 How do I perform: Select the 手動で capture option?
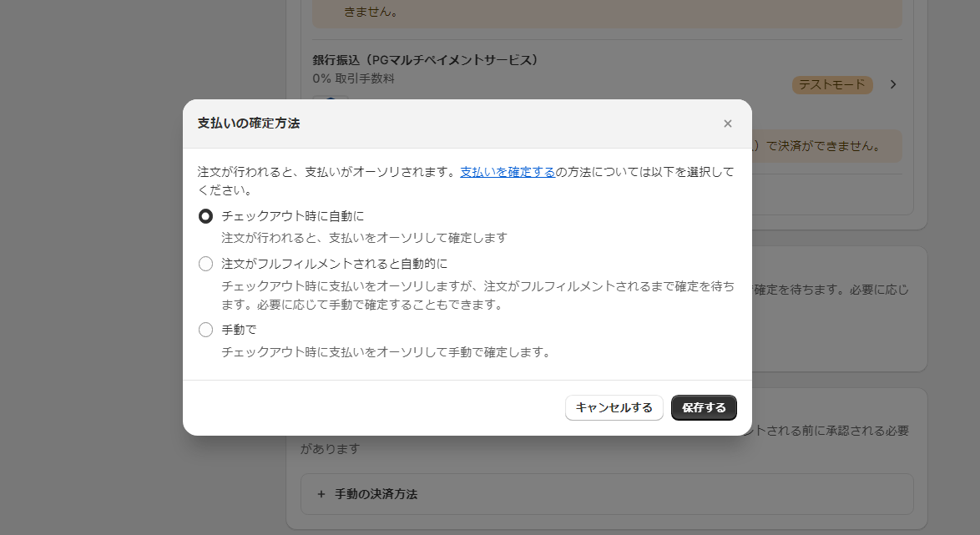tap(205, 329)
